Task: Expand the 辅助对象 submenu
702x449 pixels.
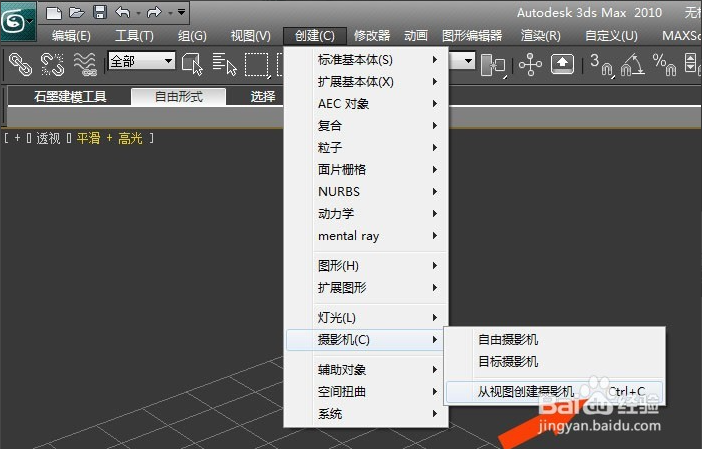Action: [366, 370]
